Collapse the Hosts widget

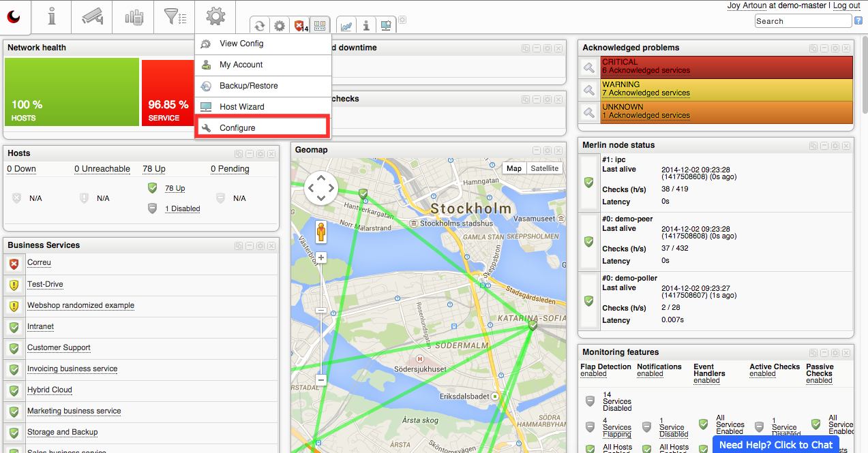click(x=250, y=154)
